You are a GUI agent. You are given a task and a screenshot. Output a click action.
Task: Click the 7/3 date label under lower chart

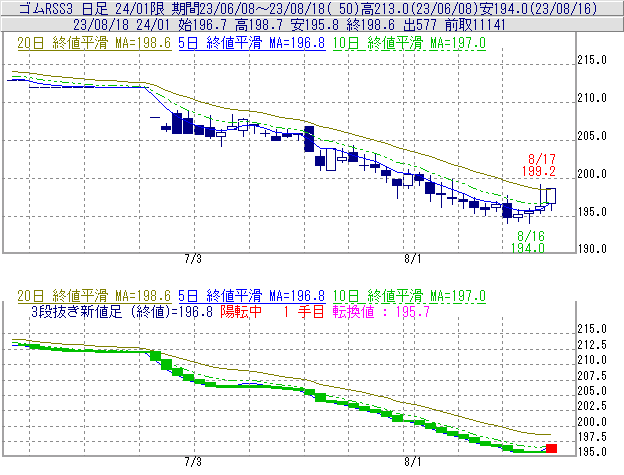[x=193, y=462]
